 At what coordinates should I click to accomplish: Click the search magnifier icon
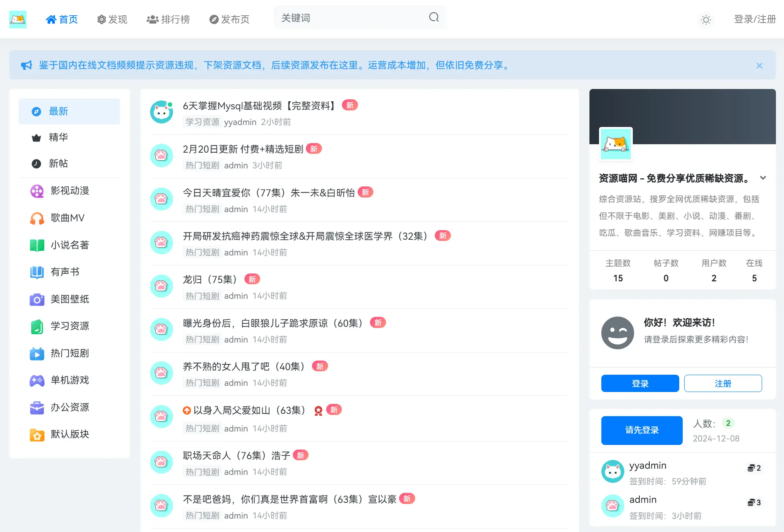433,17
